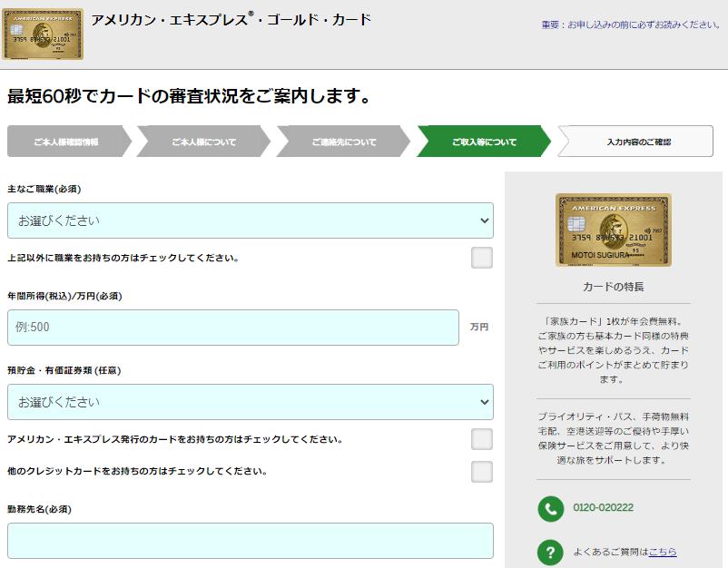Click the green question mark icon
Screen dimensions: 728x568
click(x=550, y=552)
